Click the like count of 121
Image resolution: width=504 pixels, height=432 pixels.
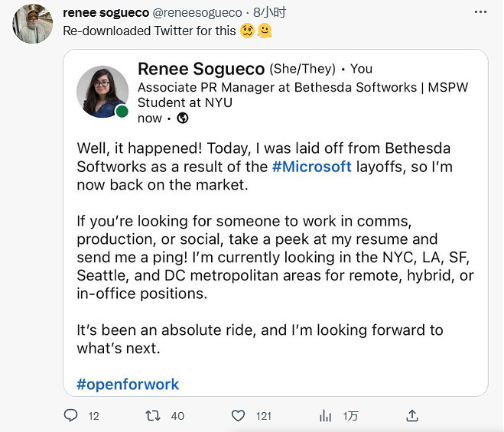tap(264, 416)
